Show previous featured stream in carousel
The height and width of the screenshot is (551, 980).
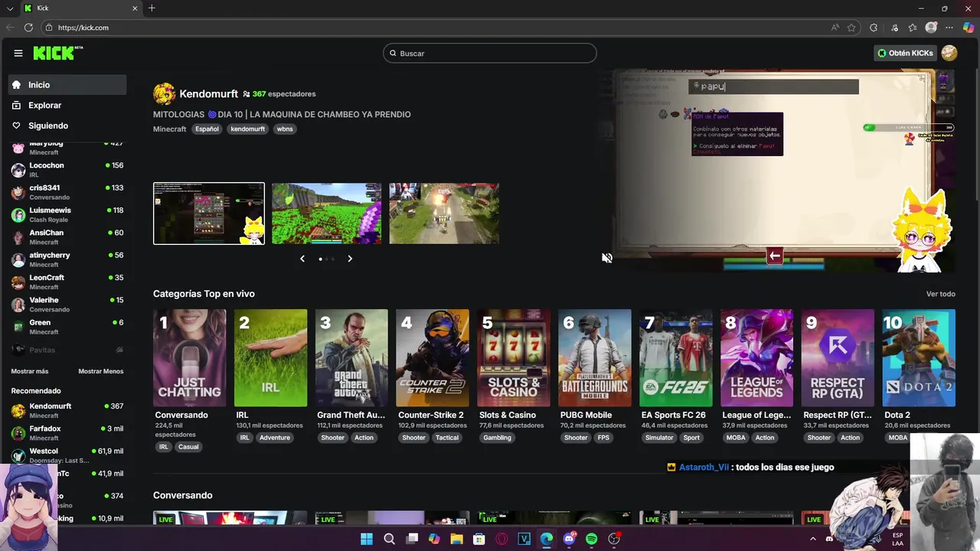click(x=302, y=259)
